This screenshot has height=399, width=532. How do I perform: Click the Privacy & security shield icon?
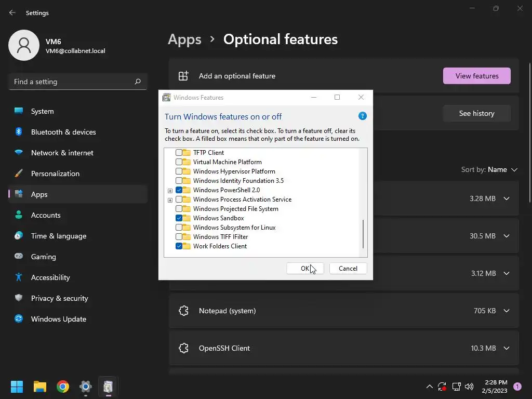[19, 298]
